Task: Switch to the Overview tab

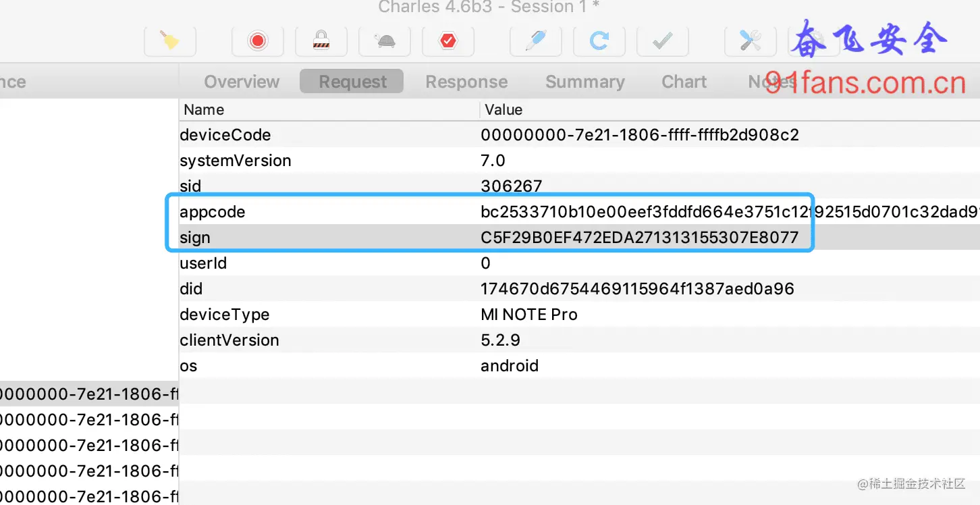Action: pyautogui.click(x=242, y=82)
